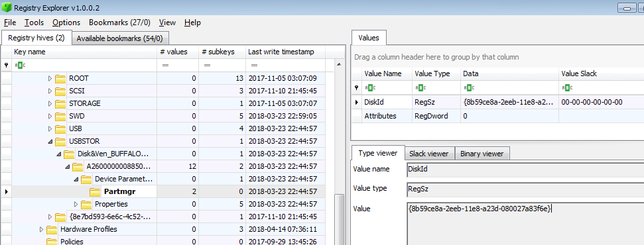This screenshot has height=245, width=644.
Task: Collapse the A2600000008850 key
Action: click(68, 167)
